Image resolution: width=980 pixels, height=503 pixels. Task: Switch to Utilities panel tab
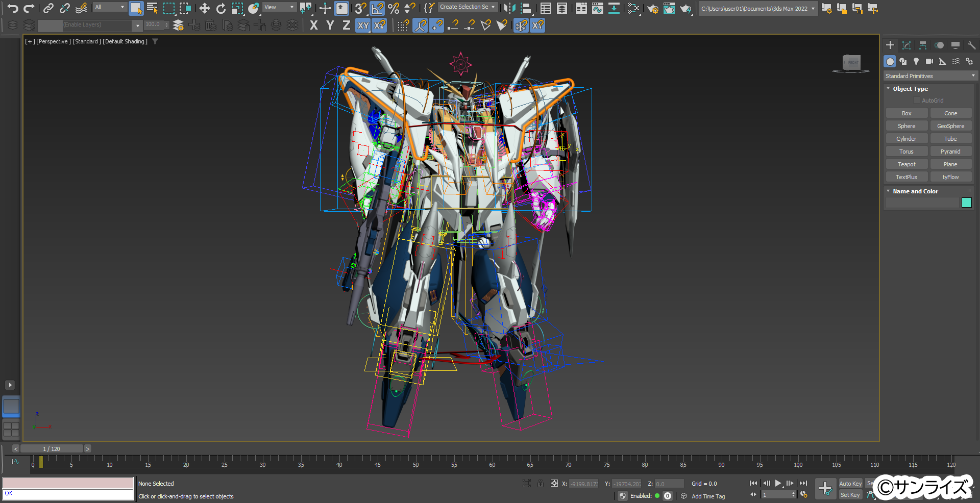point(971,45)
